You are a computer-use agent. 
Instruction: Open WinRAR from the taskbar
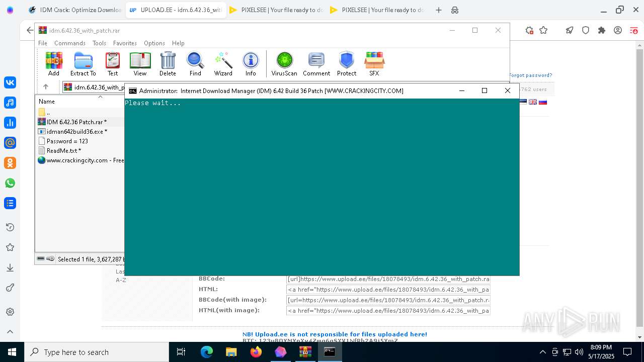[x=305, y=352]
